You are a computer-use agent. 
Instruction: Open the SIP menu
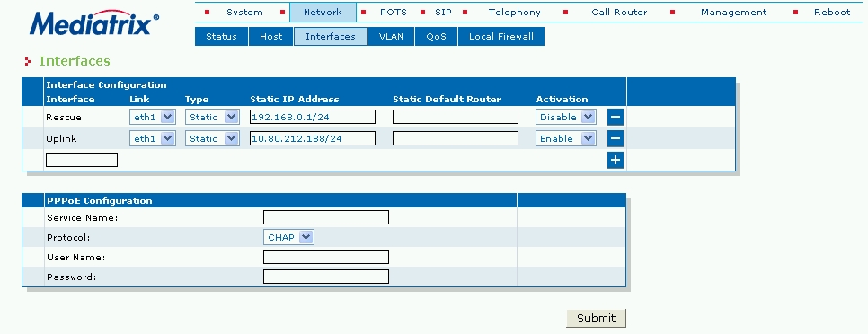click(443, 13)
